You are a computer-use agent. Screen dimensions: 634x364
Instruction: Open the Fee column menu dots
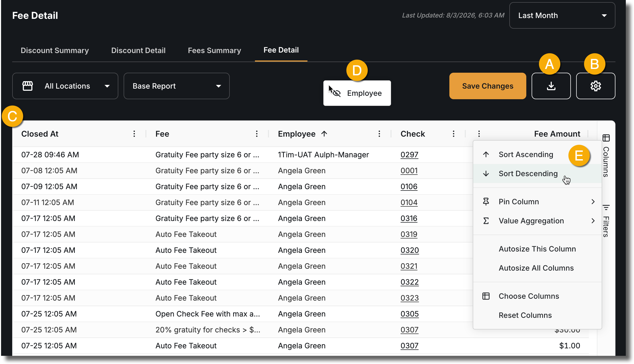(x=257, y=134)
